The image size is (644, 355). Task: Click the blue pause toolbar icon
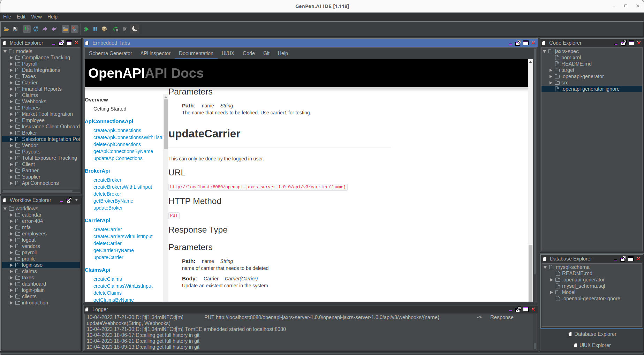coord(95,29)
